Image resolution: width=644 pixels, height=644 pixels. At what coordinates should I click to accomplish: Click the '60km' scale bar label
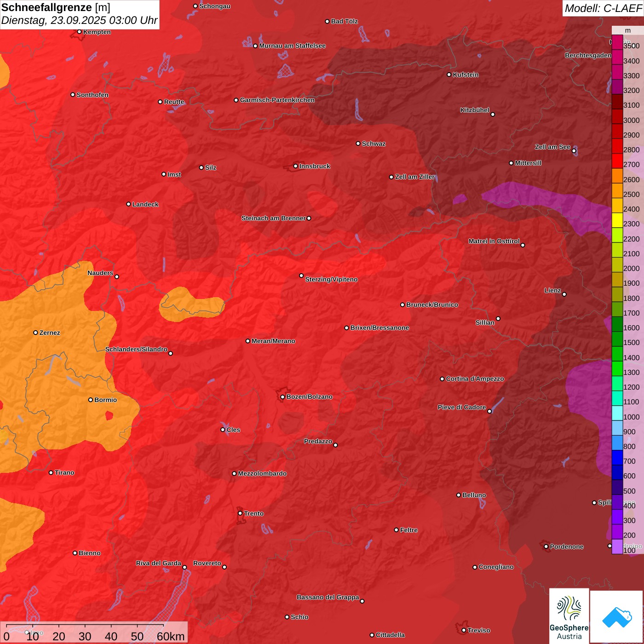[171, 636]
